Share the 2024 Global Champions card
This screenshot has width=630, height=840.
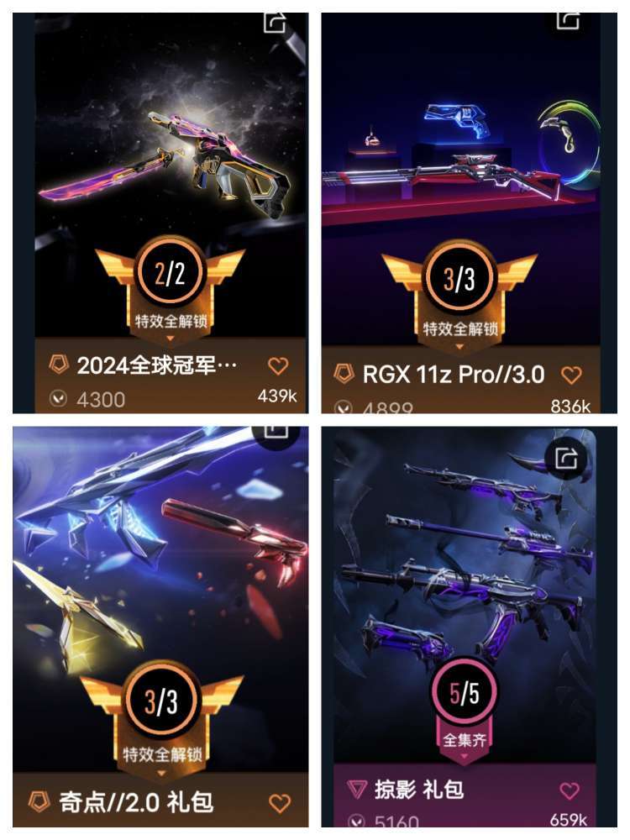pyautogui.click(x=275, y=22)
